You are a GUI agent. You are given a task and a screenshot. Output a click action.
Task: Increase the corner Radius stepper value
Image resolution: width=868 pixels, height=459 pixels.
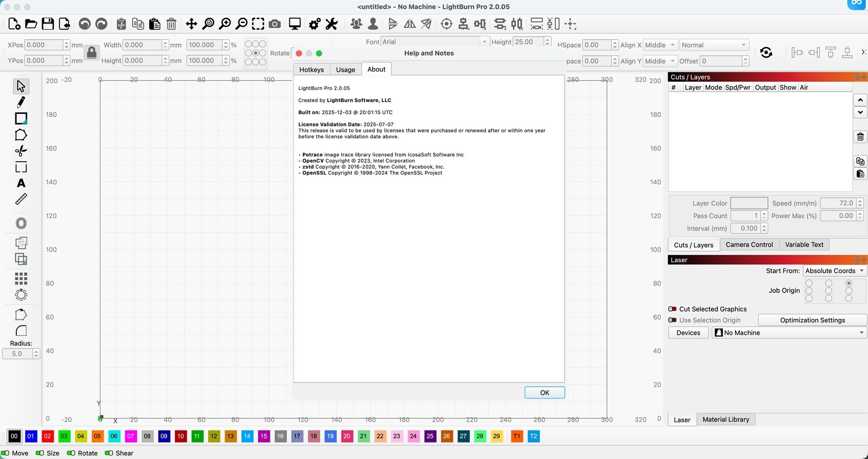tap(36, 351)
